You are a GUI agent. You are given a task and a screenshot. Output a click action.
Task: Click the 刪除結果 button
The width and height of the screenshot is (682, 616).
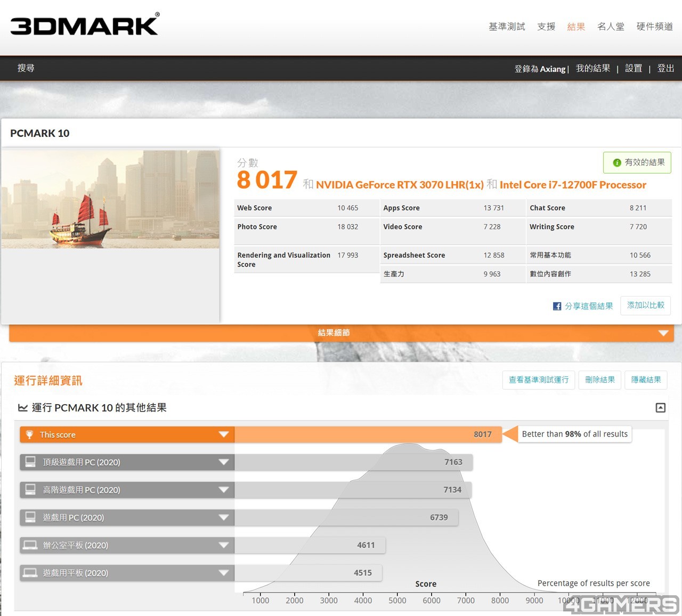tap(600, 380)
